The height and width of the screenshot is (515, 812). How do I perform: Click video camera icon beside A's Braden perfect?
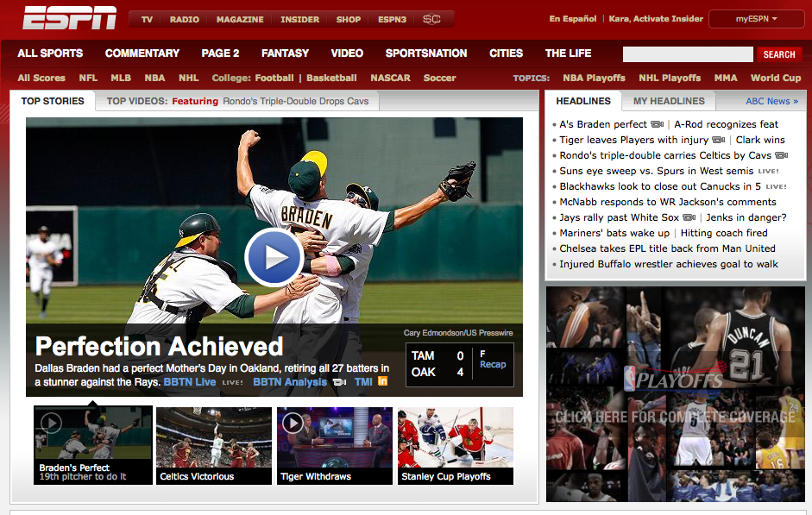click(x=657, y=124)
